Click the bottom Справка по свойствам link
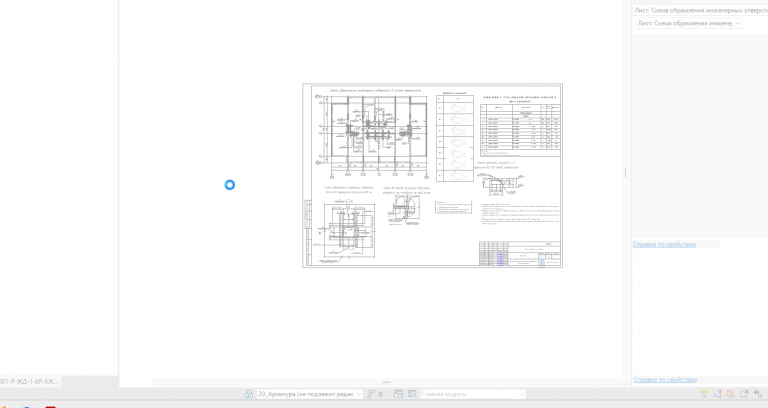768x408 pixels. click(665, 379)
